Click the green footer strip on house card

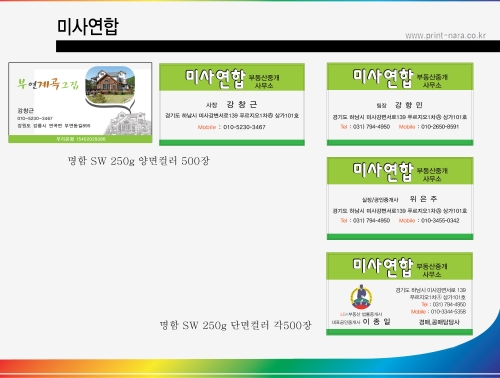80,139
